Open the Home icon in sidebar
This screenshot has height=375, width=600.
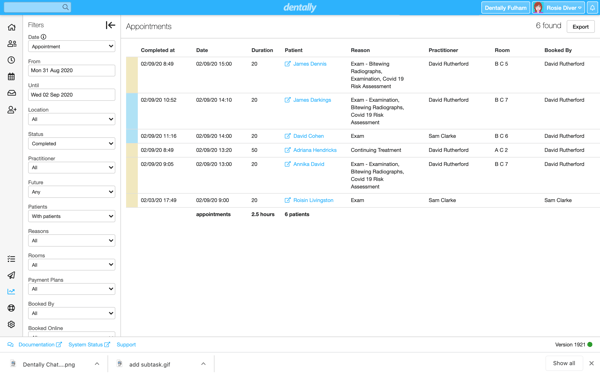[11, 27]
